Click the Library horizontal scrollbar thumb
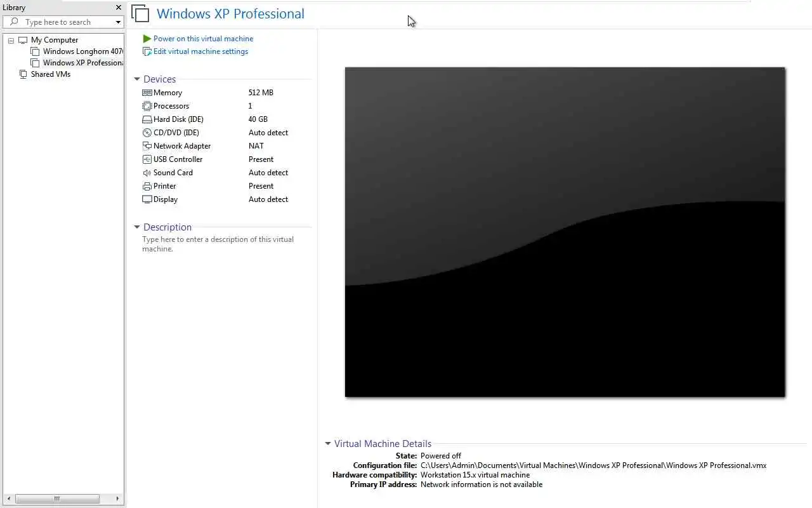The image size is (812, 508). pos(57,499)
